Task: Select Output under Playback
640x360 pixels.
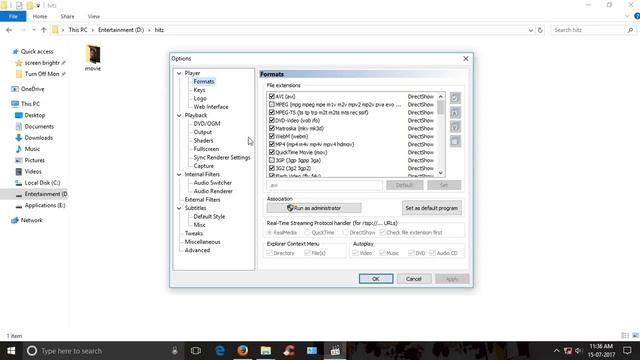Action: [202, 132]
